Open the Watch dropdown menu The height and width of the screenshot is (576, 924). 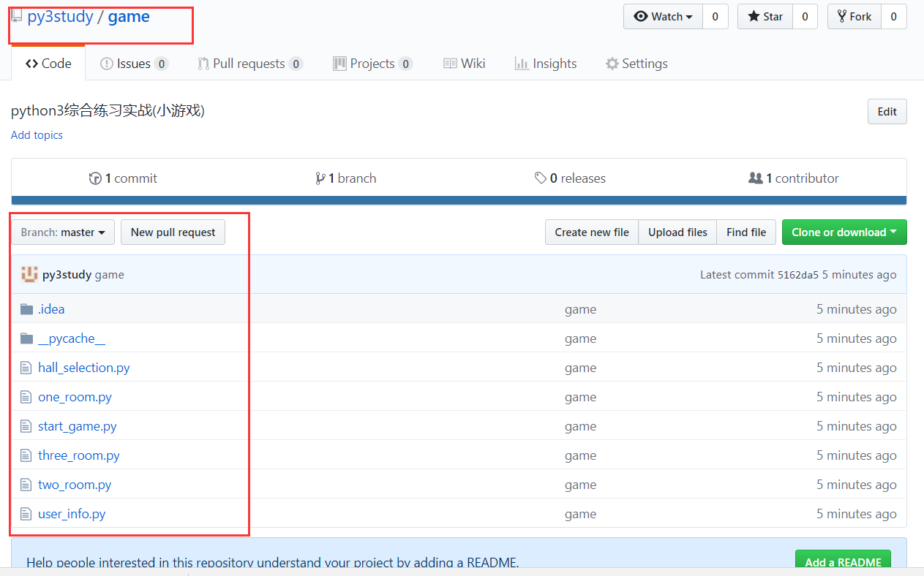click(x=663, y=17)
